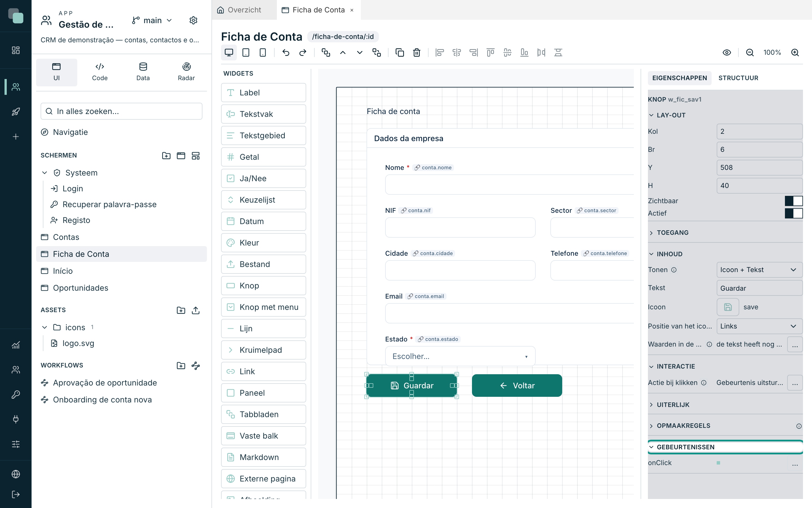812x508 pixels.
Task: Open Actie bij klikken ellipsis button
Action: click(795, 383)
